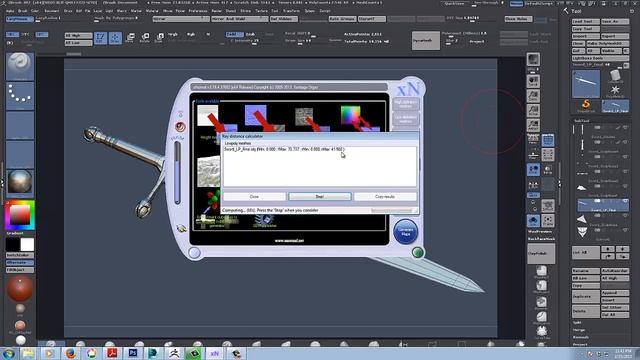640x360 pixels.
Task: Click the Actual size icon
Action: (533, 111)
